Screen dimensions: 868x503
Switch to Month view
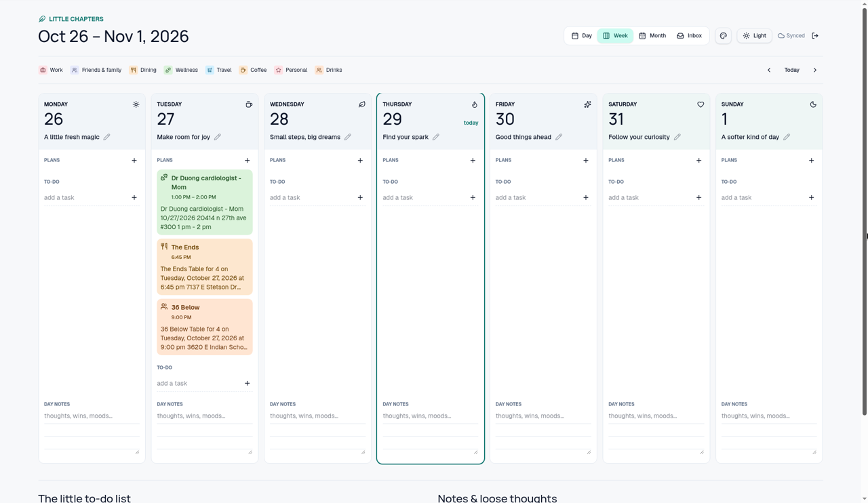click(652, 36)
